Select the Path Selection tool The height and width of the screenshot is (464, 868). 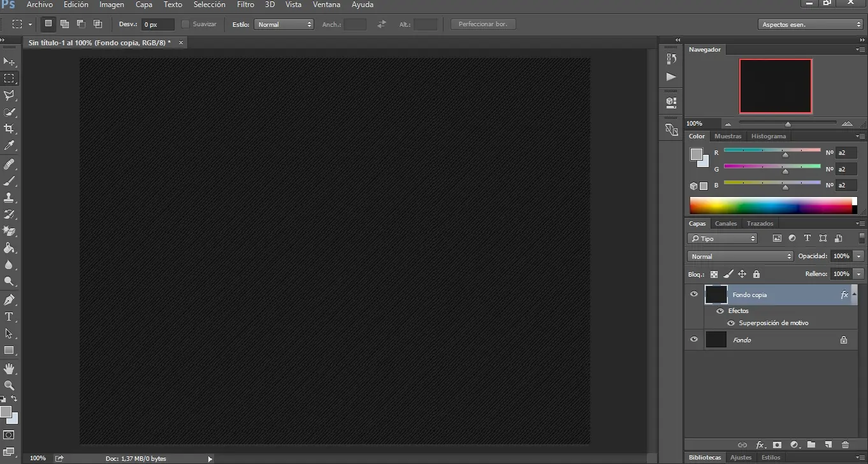pyautogui.click(x=9, y=333)
